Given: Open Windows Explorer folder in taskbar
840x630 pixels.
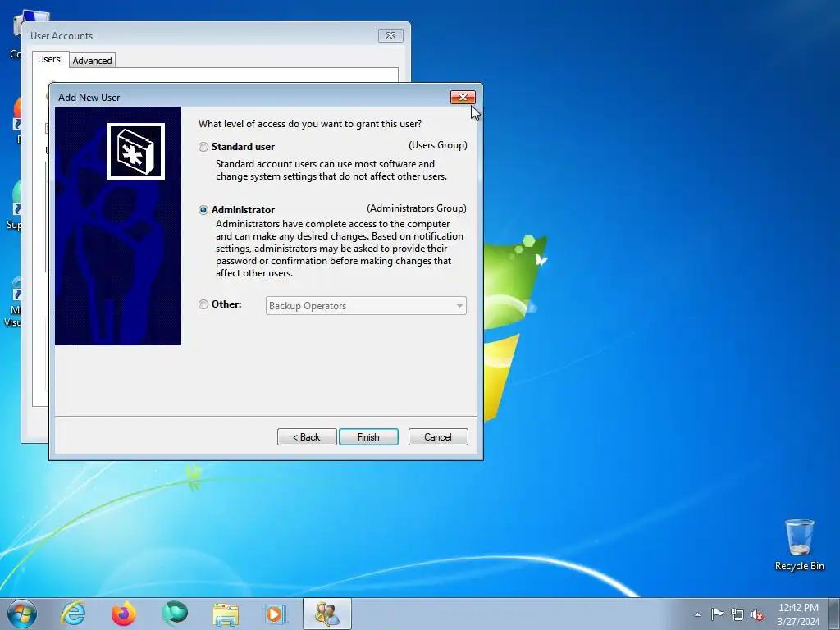Looking at the screenshot, I should pos(226,614).
